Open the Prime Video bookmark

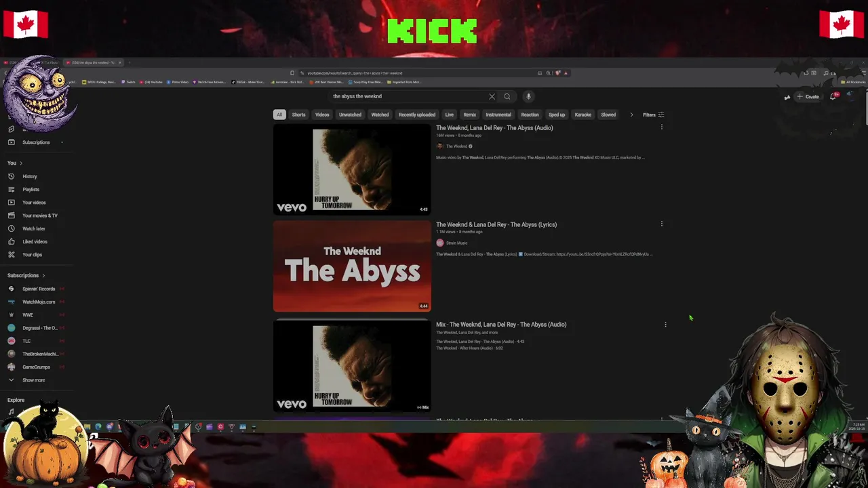(x=178, y=82)
